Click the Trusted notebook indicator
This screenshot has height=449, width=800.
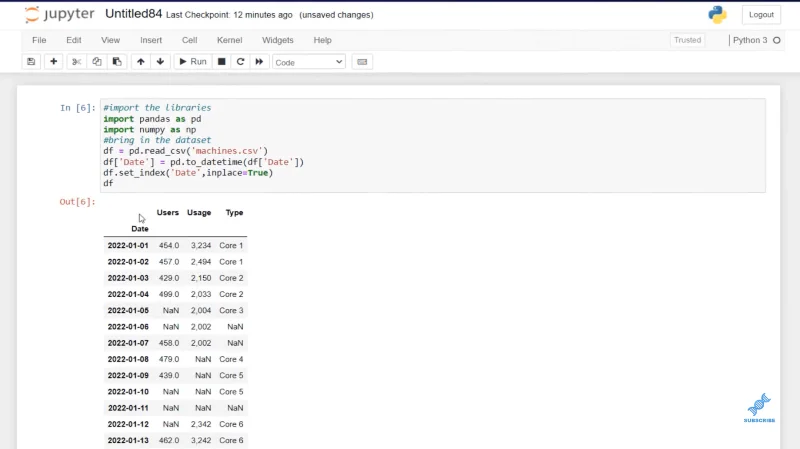click(x=687, y=40)
